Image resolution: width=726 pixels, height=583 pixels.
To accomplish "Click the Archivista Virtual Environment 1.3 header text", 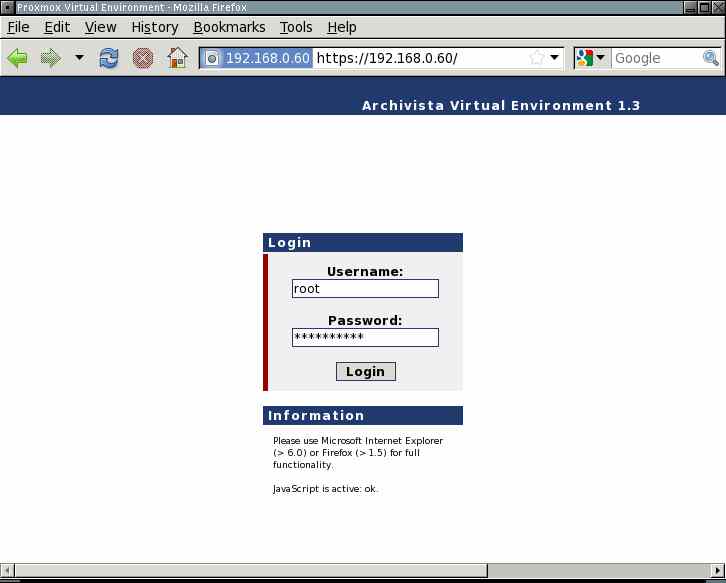I will (x=501, y=106).
